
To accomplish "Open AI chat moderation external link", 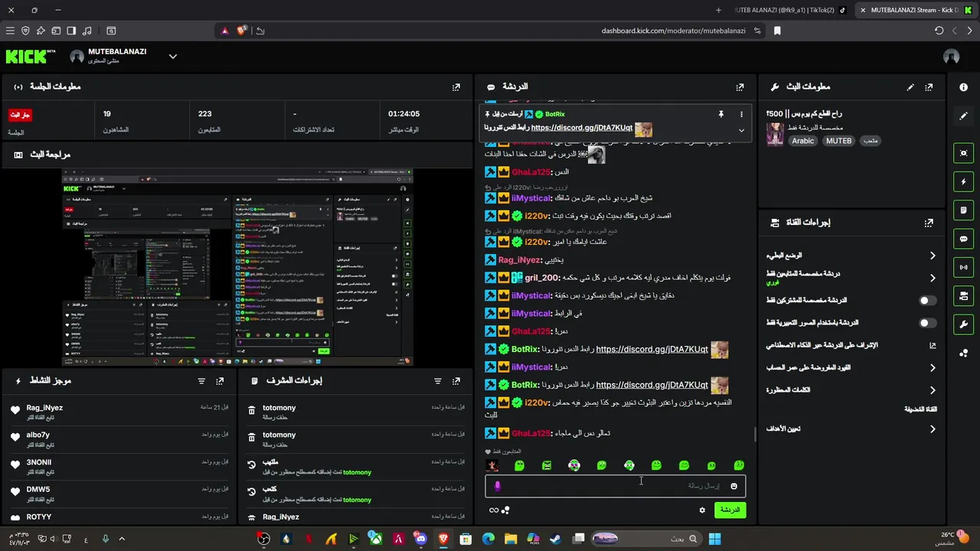I will 933,346.
